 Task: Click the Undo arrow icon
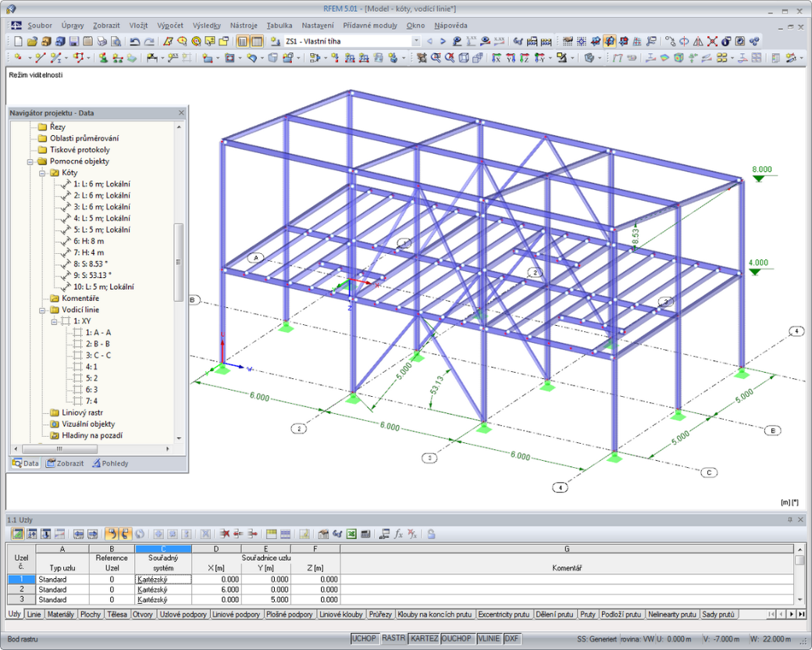click(135, 41)
